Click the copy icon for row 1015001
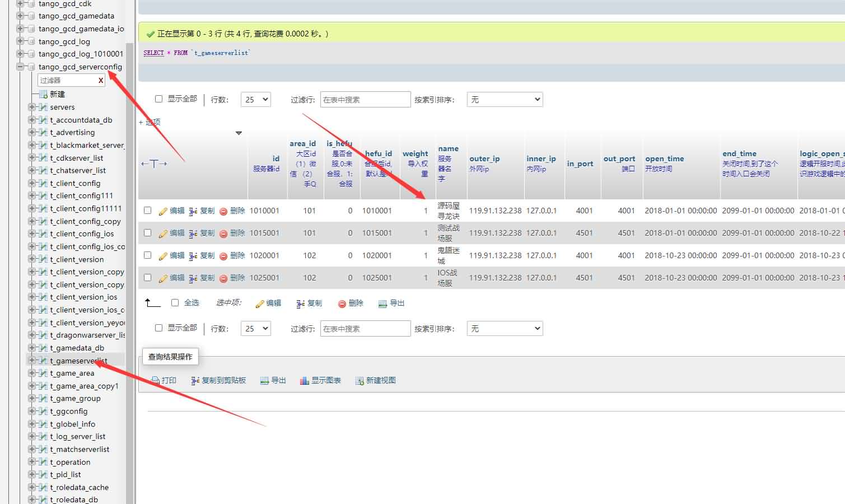845x504 pixels. pos(193,234)
